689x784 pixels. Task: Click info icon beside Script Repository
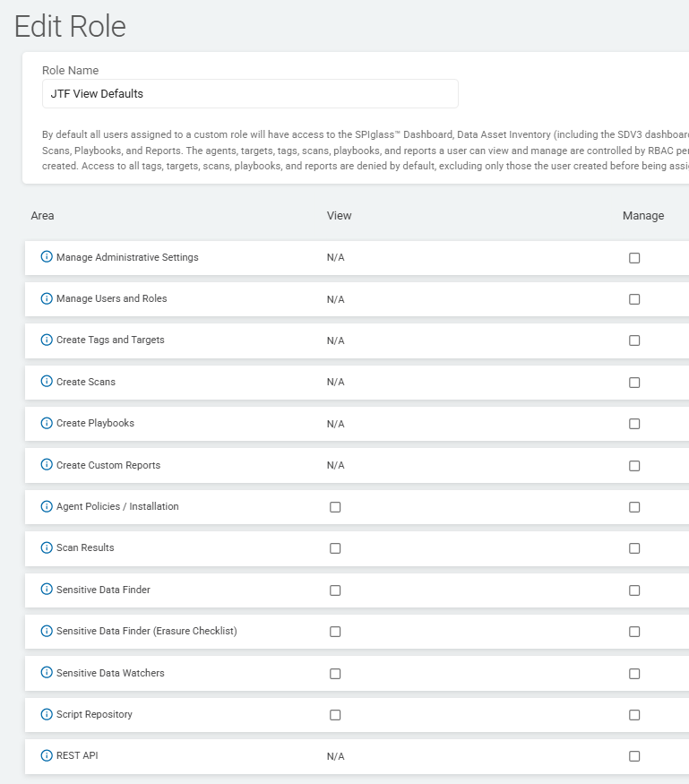[47, 714]
